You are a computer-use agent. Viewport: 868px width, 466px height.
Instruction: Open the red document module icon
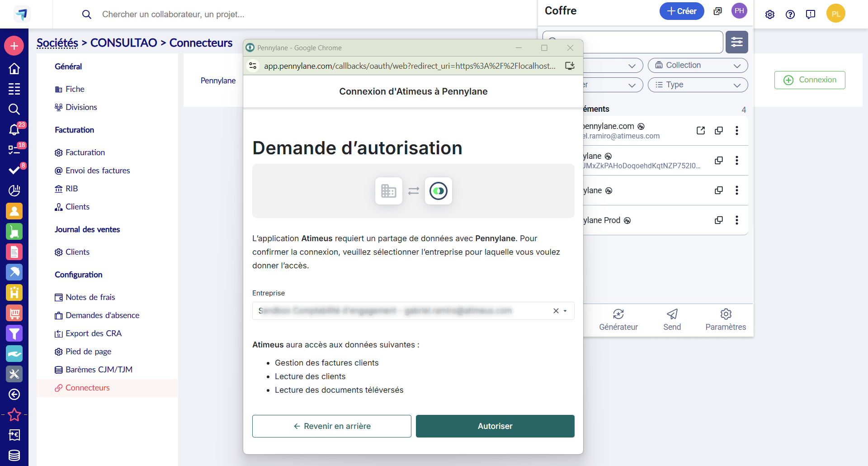(14, 252)
